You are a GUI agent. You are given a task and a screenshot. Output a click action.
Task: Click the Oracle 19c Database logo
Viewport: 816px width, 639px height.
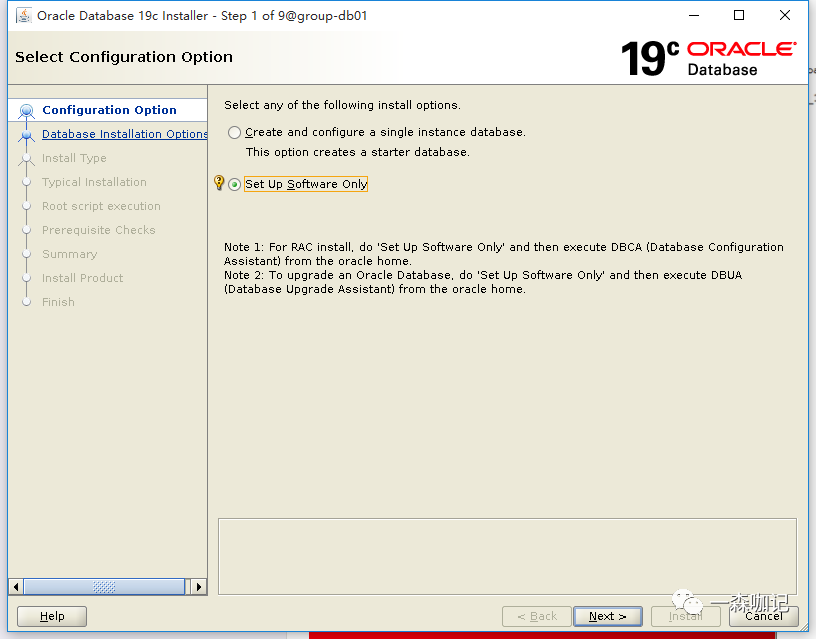tap(708, 58)
